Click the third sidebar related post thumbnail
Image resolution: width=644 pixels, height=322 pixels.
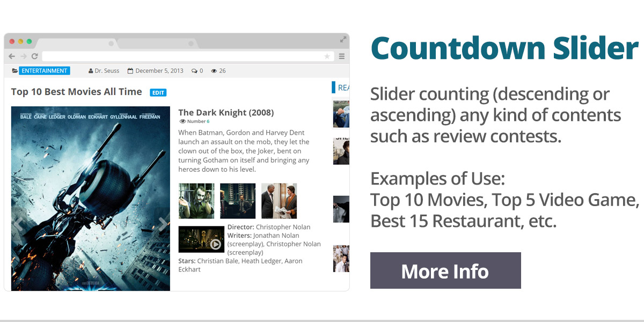tap(341, 209)
